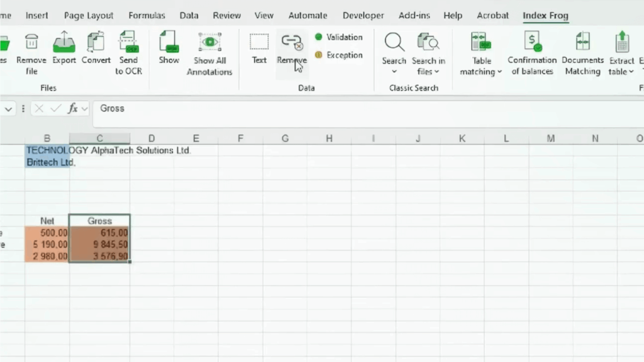Expand the Extract table dropdown arrow
The width and height of the screenshot is (644, 362).
(x=631, y=72)
